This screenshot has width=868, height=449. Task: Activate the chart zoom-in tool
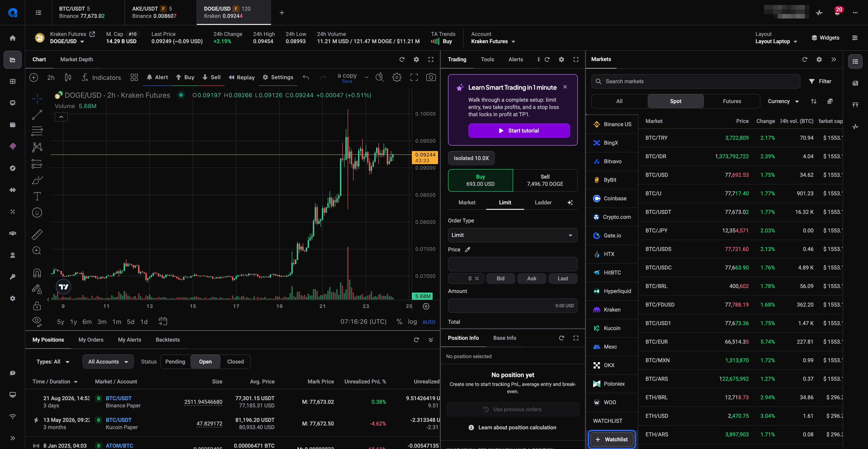click(37, 250)
